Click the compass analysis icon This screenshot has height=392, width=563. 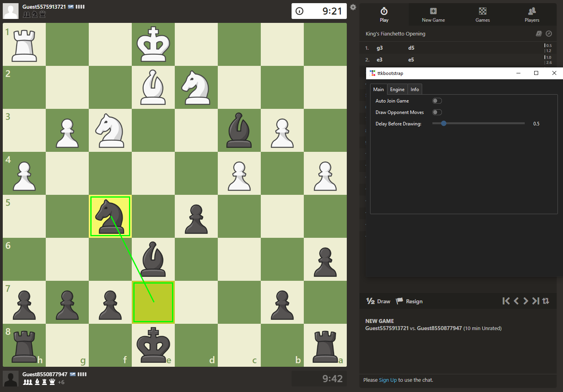[x=548, y=34]
